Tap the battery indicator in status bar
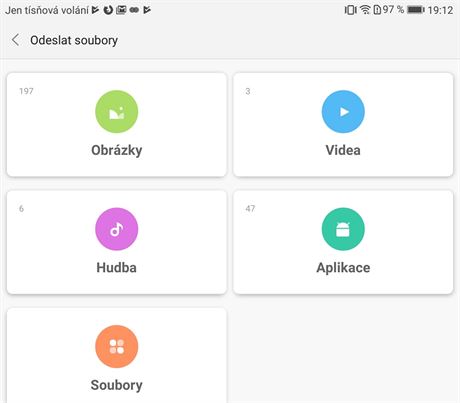Viewport: 460px width, 403px height. tap(416, 10)
